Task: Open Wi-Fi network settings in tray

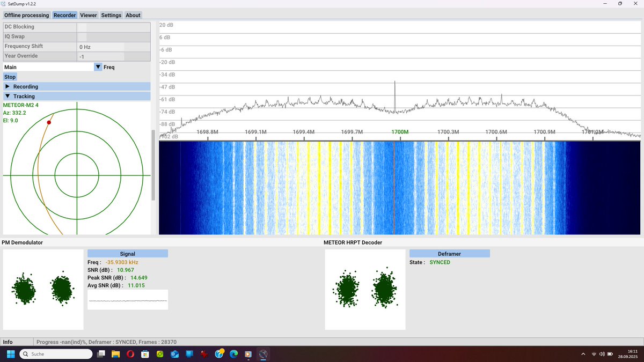Action: pos(594,354)
